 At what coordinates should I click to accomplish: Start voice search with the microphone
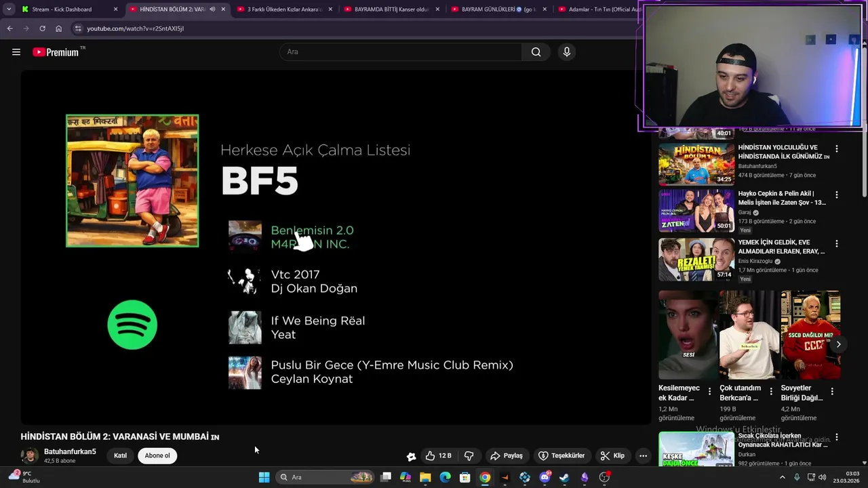click(567, 52)
